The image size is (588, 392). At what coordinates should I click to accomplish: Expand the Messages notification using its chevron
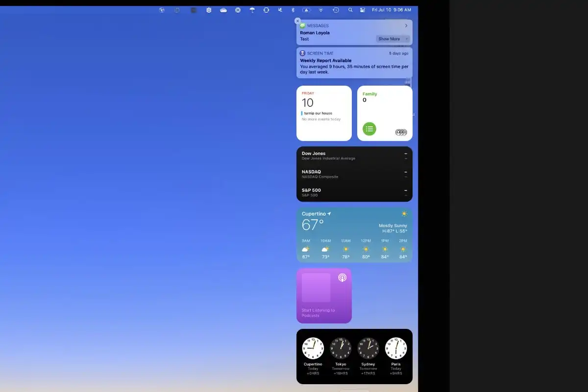(x=406, y=25)
